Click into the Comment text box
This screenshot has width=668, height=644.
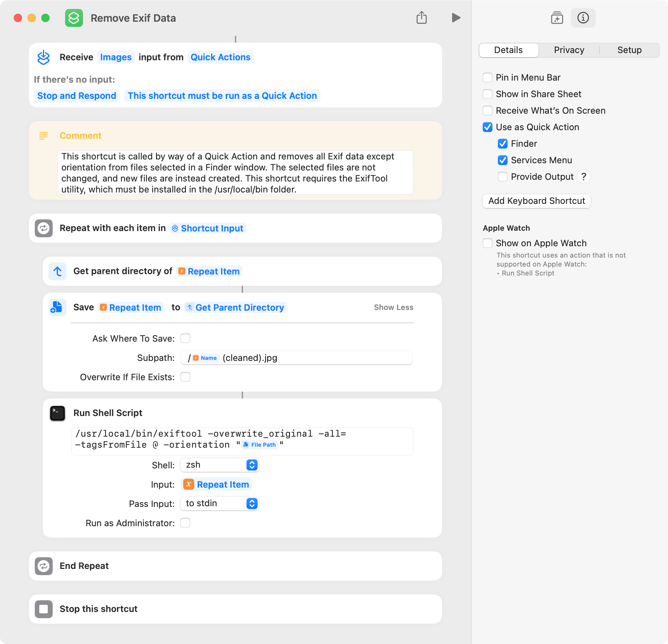point(236,173)
